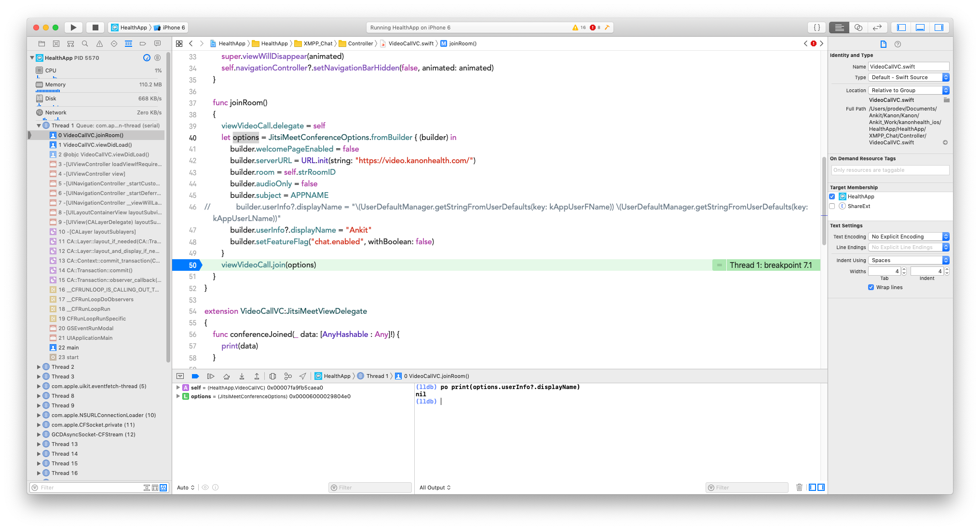The image size is (980, 530).
Task: Collapse HealthApp PID 5570 process
Action: coord(32,58)
